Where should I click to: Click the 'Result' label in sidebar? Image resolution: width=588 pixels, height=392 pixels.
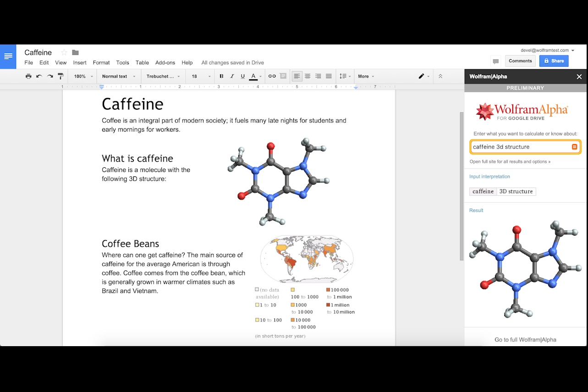pos(476,210)
